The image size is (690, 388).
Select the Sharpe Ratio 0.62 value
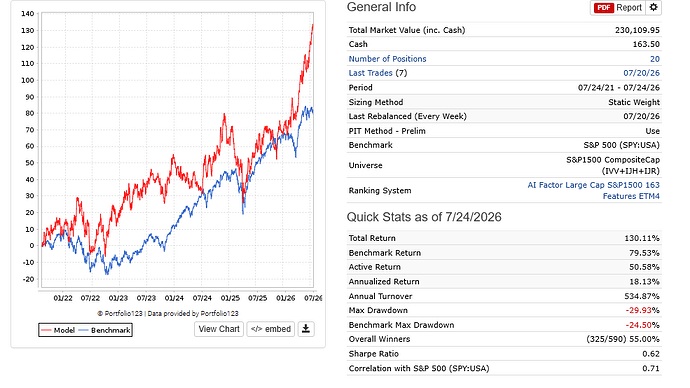click(651, 354)
